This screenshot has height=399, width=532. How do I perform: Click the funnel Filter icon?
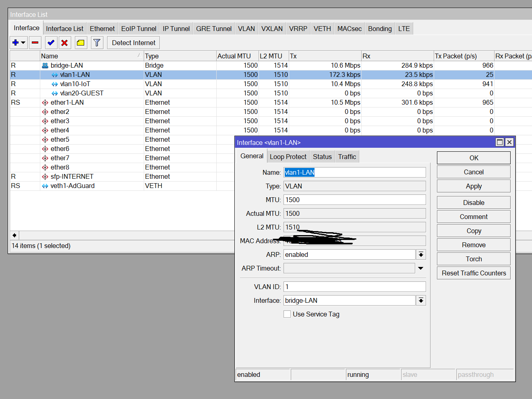point(97,43)
